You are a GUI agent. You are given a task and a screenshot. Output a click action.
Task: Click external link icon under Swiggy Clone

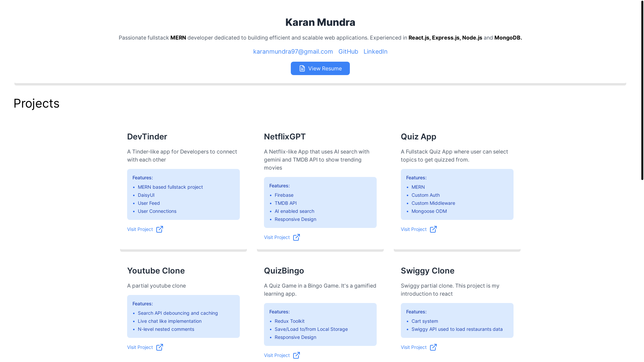pos(433,347)
